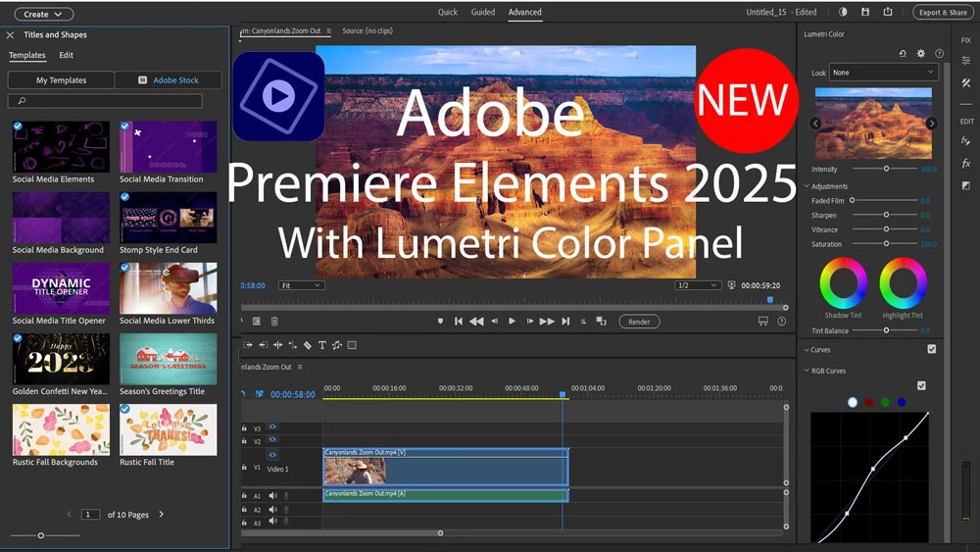Toggle the snap icon beside the timeline timecode

(x=260, y=394)
